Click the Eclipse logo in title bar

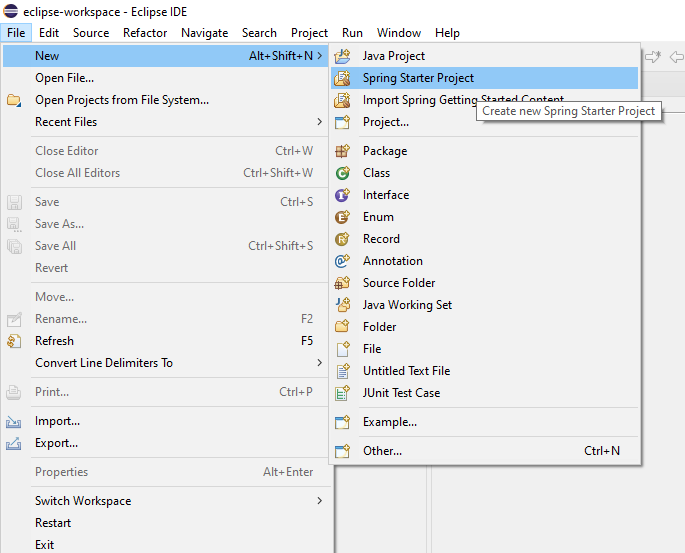(10, 11)
